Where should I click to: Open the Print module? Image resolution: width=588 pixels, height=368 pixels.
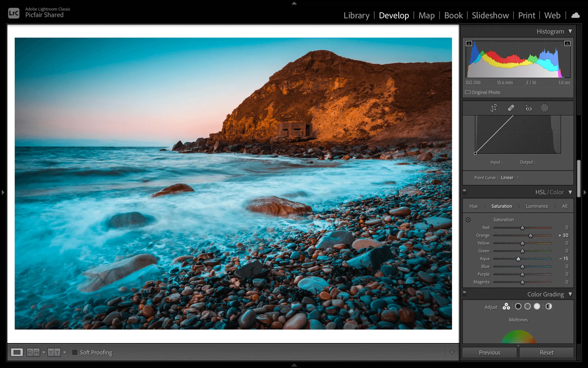pos(527,15)
